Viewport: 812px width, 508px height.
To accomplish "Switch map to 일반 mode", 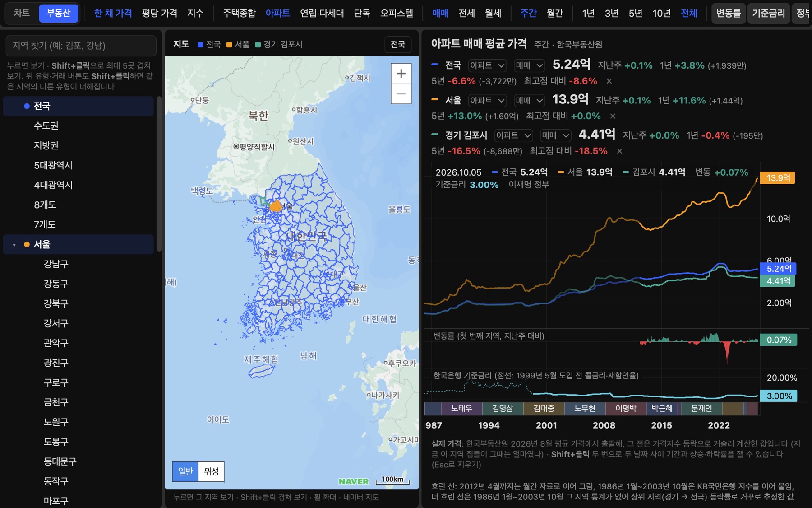I will click(x=185, y=471).
